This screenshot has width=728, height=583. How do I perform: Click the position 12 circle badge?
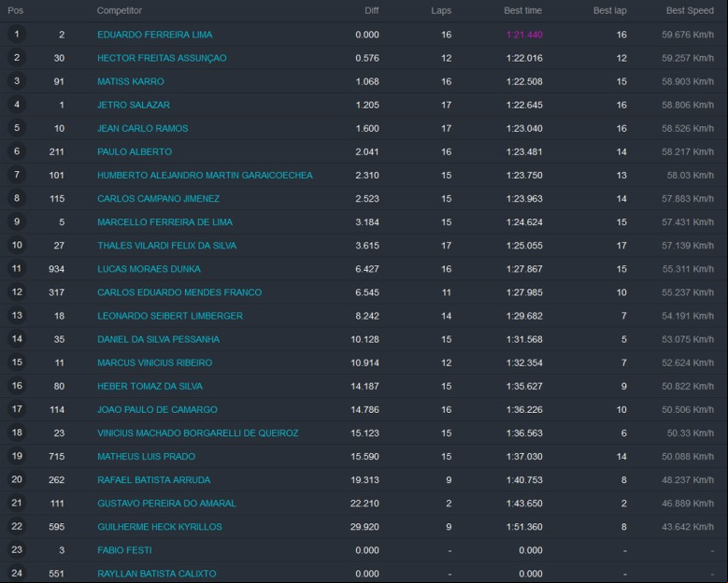17,291
